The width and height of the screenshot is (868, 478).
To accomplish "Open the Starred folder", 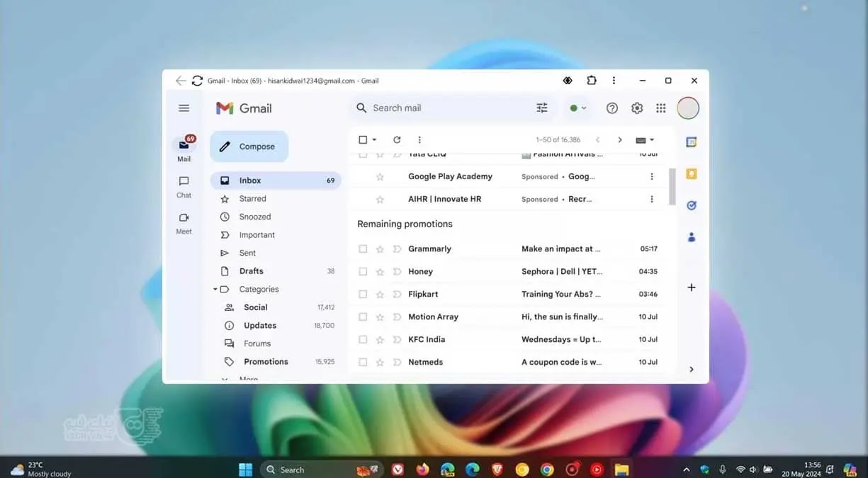I will (276, 199).
